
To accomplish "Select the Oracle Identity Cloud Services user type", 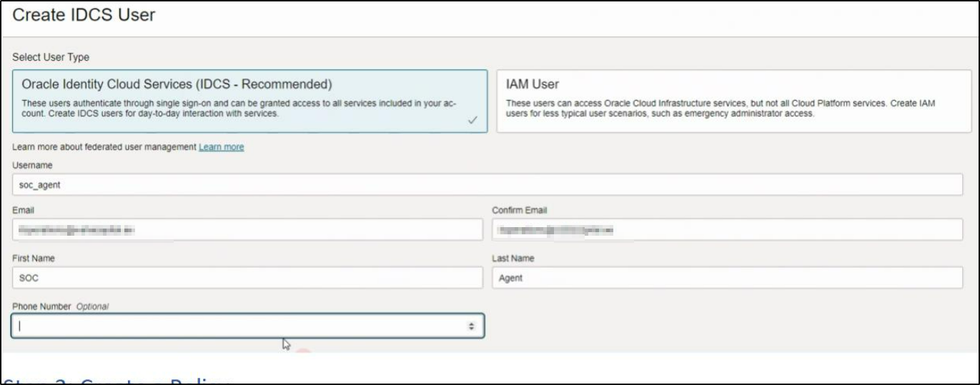I will pos(249,101).
